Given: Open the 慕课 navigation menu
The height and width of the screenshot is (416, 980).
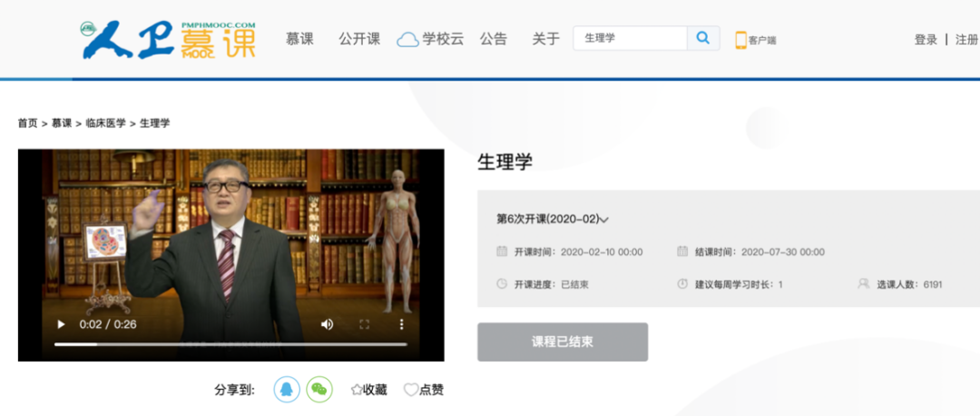Looking at the screenshot, I should (299, 39).
